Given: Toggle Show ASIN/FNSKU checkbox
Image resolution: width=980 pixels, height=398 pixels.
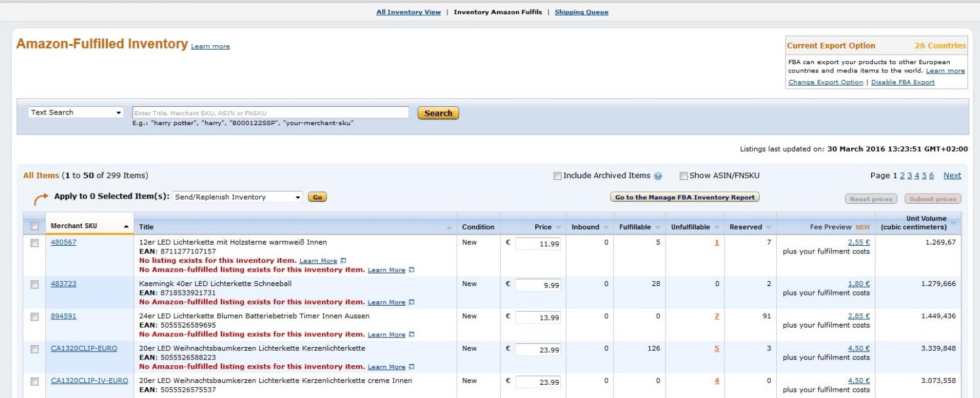Looking at the screenshot, I should [x=684, y=176].
